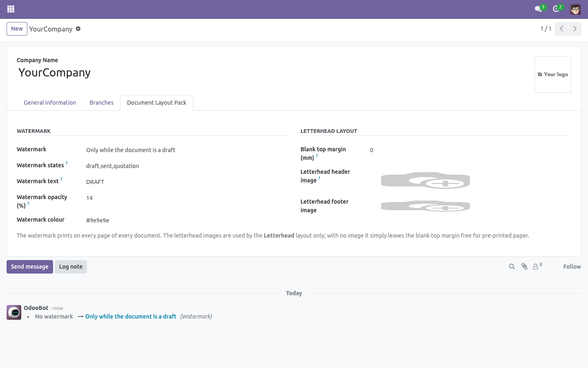The width and height of the screenshot is (588, 368).
Task: Select the Document Layout Pack tab
Action: [156, 103]
